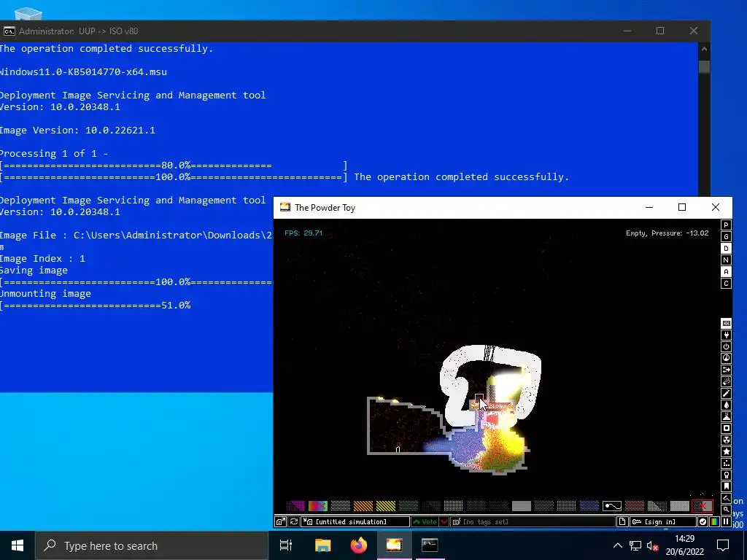The height and width of the screenshot is (560, 747).
Task: Click the red vote down arrow
Action: [444, 522]
